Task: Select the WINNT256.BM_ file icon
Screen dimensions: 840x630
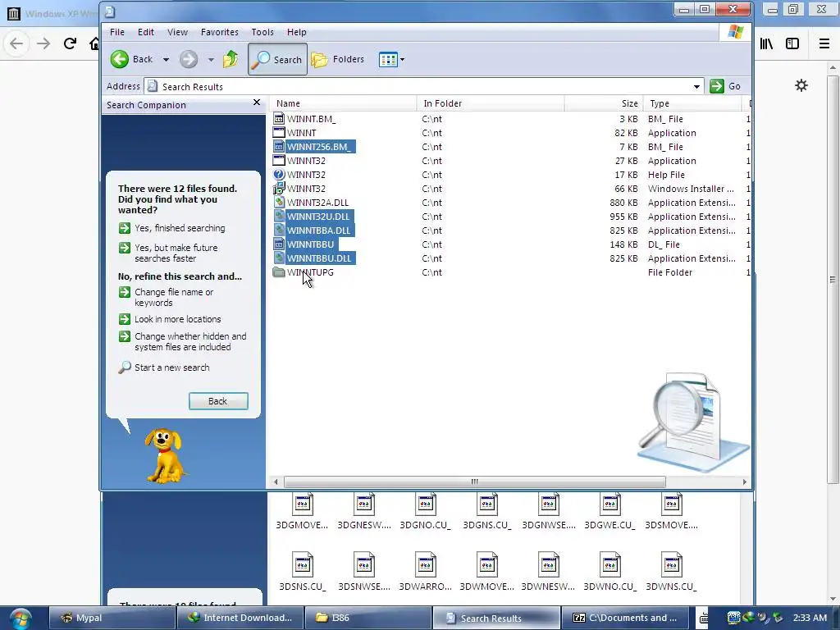Action: click(x=279, y=147)
